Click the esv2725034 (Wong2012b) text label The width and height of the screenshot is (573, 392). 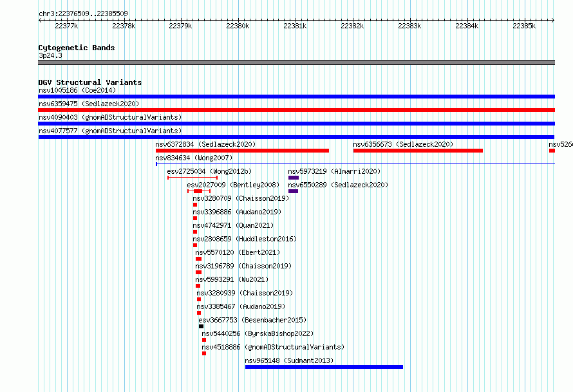(209, 171)
